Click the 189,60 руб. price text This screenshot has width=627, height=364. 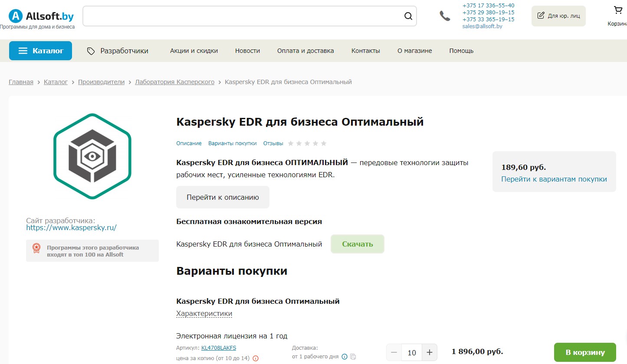click(524, 167)
